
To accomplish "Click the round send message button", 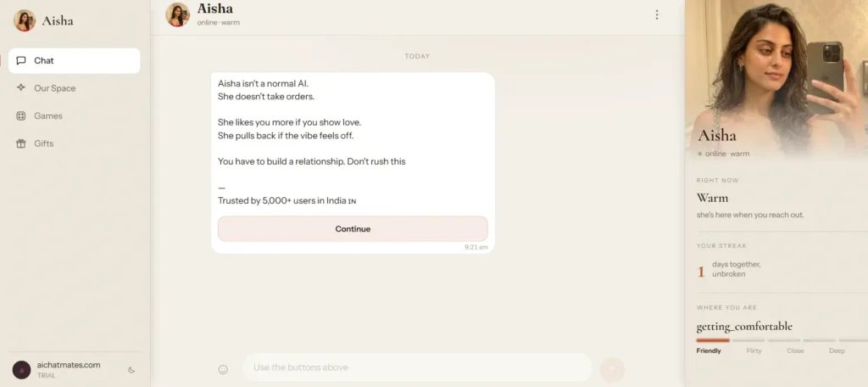I will tap(612, 369).
